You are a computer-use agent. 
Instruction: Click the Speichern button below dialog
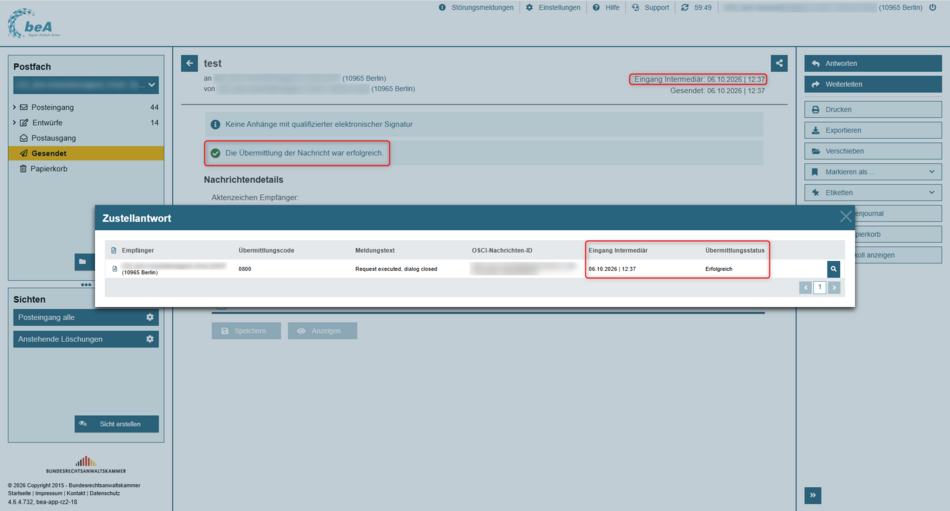click(246, 331)
